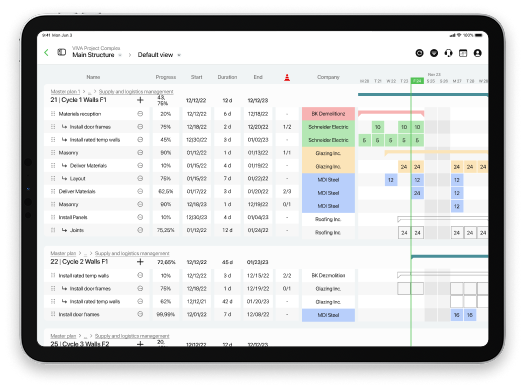Screen dimensions: 526x390
Task: Select the highlighted F 24 day marker
Action: (x=417, y=81)
